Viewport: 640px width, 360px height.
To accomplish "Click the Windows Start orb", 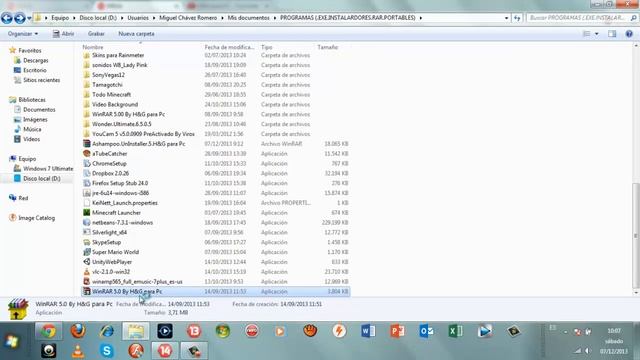I will tap(12, 341).
